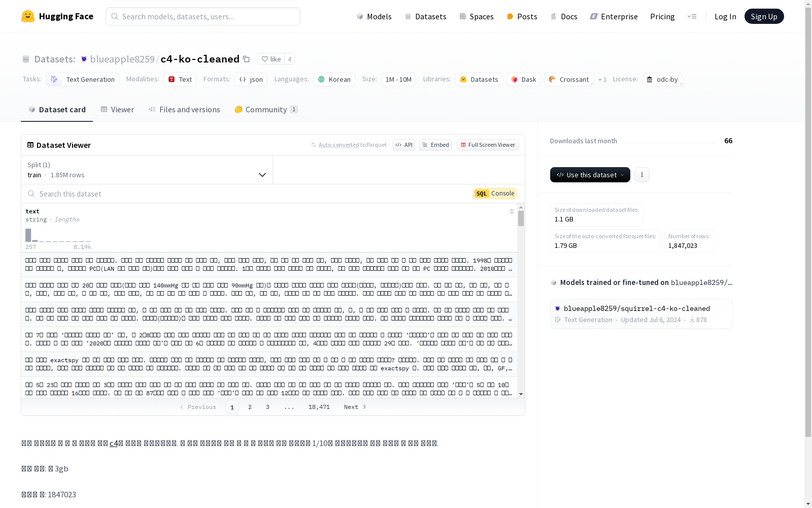Image resolution: width=812 pixels, height=508 pixels.
Task: Expand the Split train dropdown
Action: coord(147,170)
